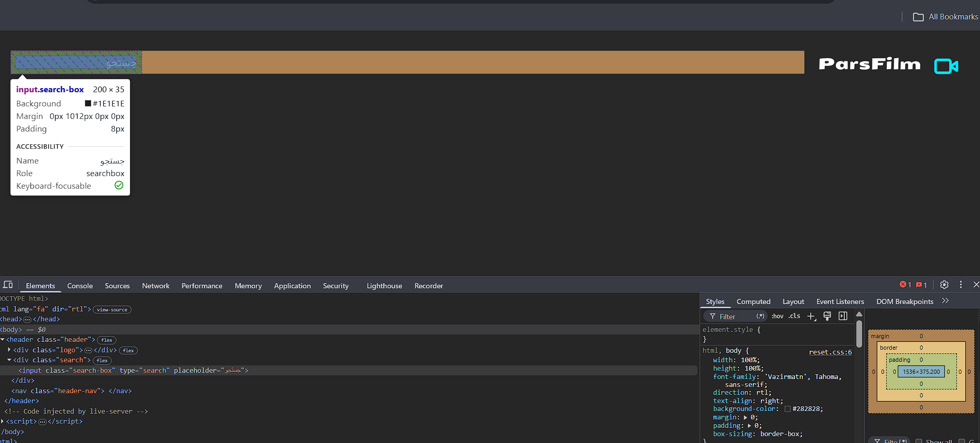
Task: Select the input class="search-box" line
Action: pos(349,371)
